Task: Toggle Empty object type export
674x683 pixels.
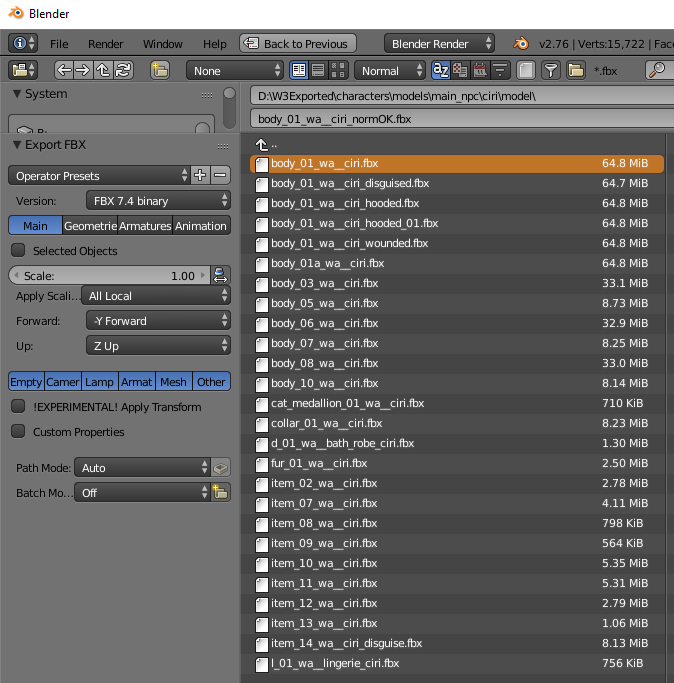Action: (x=26, y=382)
